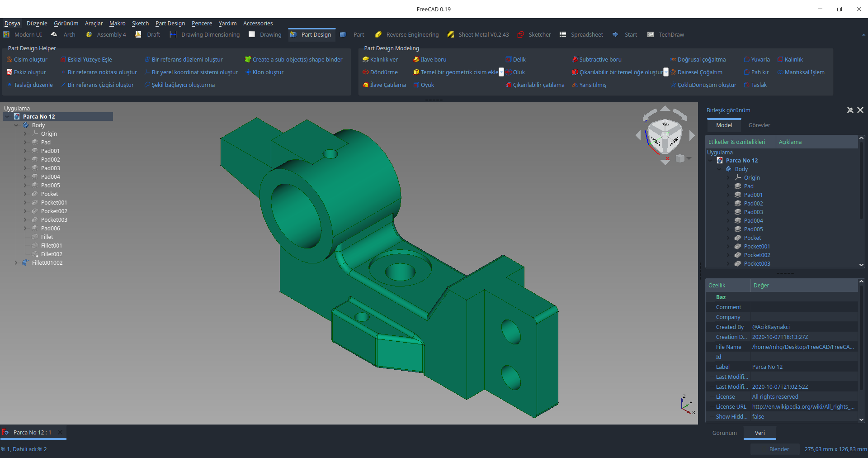868x458 pixels.
Task: Open the additive primitive dropdown arrow
Action: [x=501, y=72]
